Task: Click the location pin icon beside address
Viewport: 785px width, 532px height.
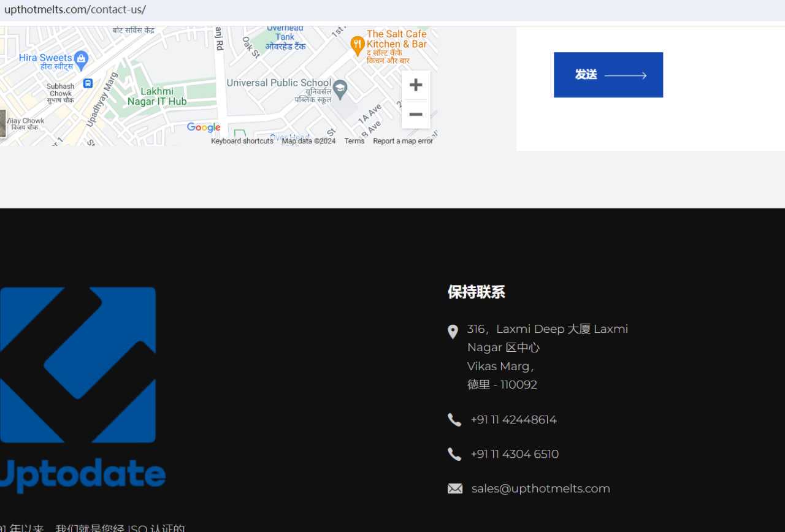Action: (453, 332)
